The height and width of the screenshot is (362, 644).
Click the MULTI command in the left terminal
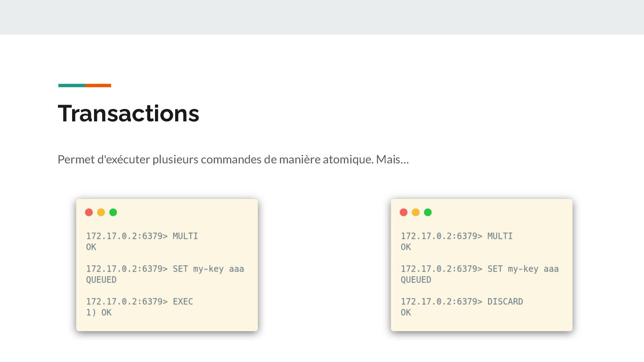185,236
